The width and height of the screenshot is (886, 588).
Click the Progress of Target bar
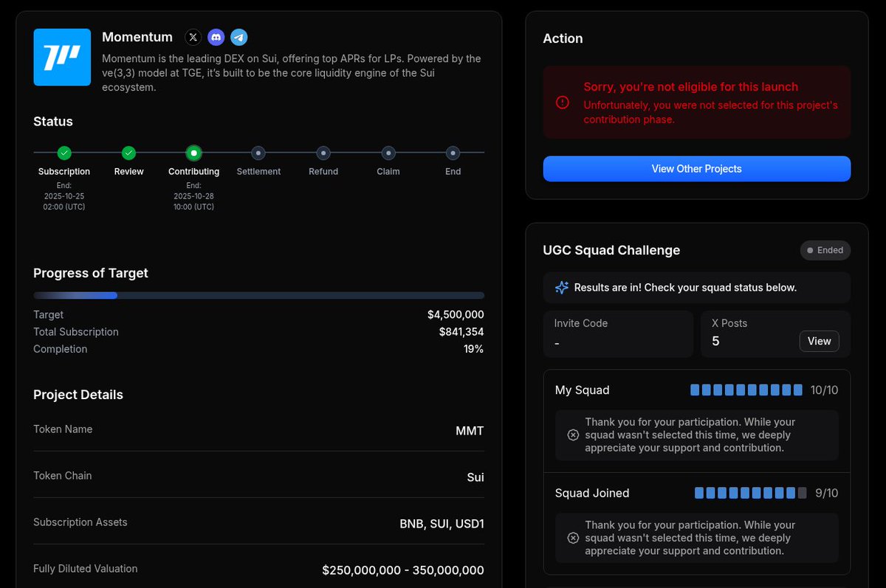click(x=258, y=295)
